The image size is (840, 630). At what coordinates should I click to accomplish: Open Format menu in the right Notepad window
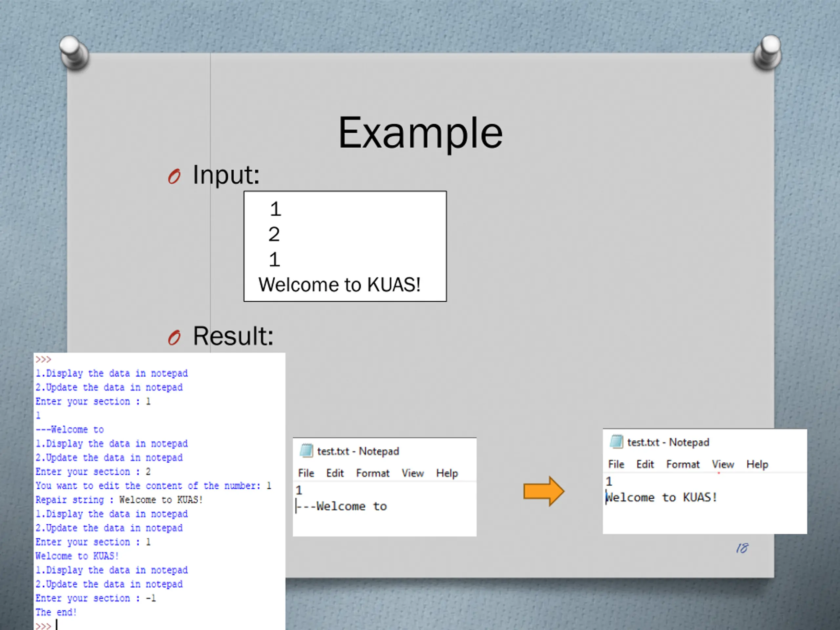[x=683, y=464]
